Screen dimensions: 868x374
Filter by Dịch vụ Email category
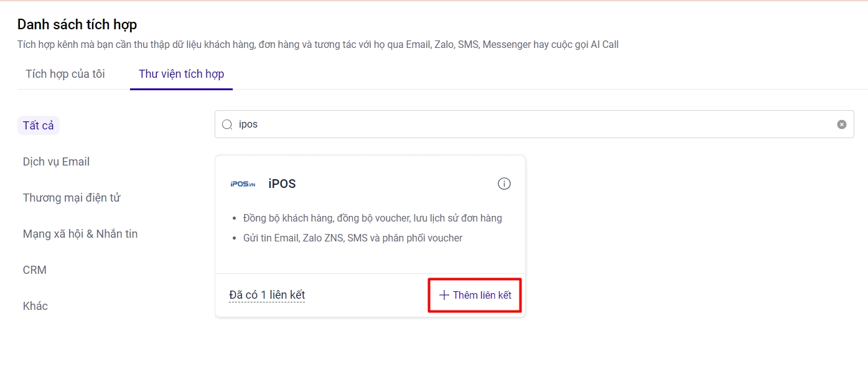(56, 162)
